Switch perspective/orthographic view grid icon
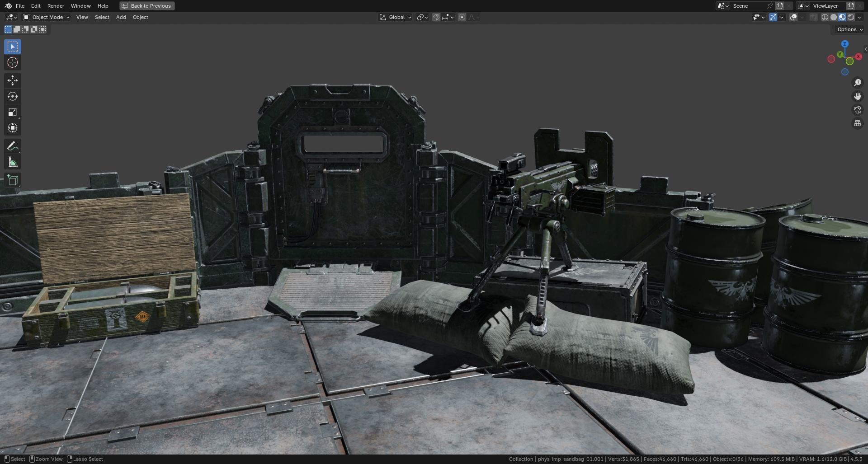Screen dimensions: 868x464 coord(857,123)
